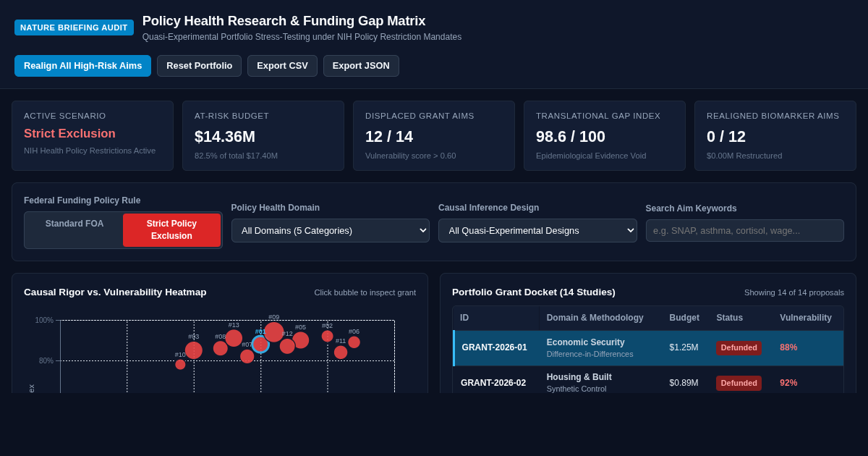Click the 88% vulnerability value
Image resolution: width=868 pixels, height=456 pixels.
(788, 347)
